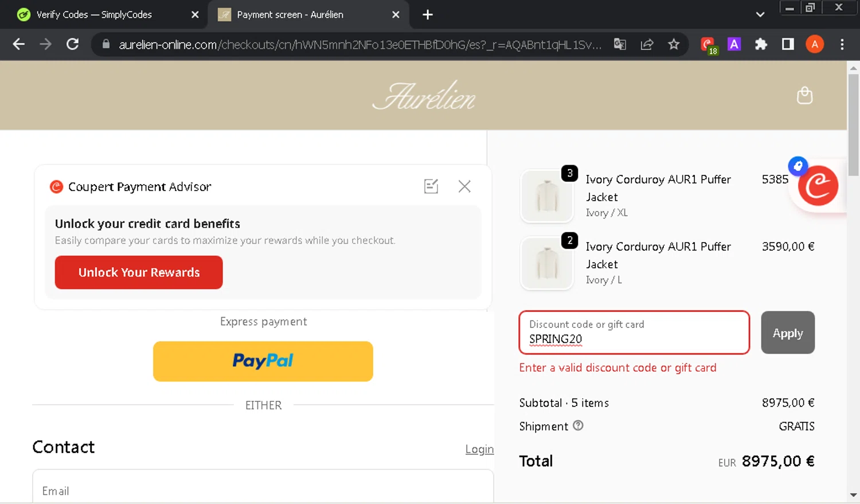860x504 pixels.
Task: Open the purple A extension
Action: click(x=734, y=44)
